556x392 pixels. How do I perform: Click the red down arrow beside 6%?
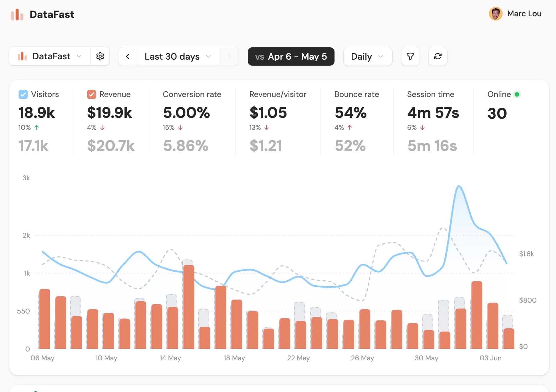tap(422, 128)
